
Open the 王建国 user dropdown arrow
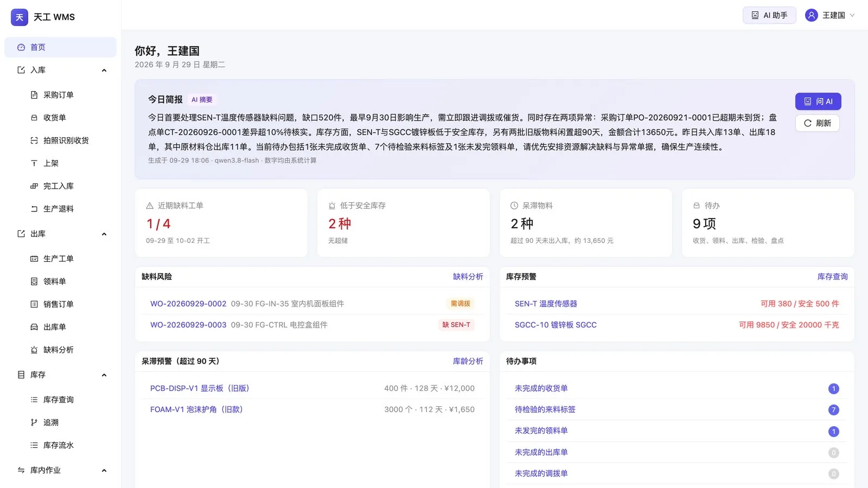(852, 15)
